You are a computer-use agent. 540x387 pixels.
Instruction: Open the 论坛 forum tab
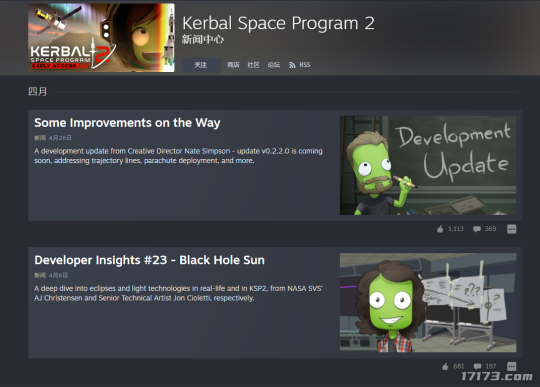(273, 65)
